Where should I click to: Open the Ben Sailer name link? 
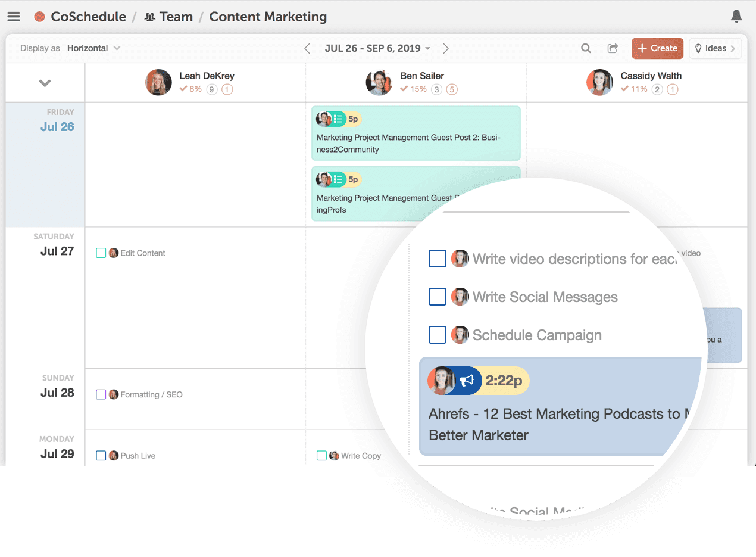[422, 76]
